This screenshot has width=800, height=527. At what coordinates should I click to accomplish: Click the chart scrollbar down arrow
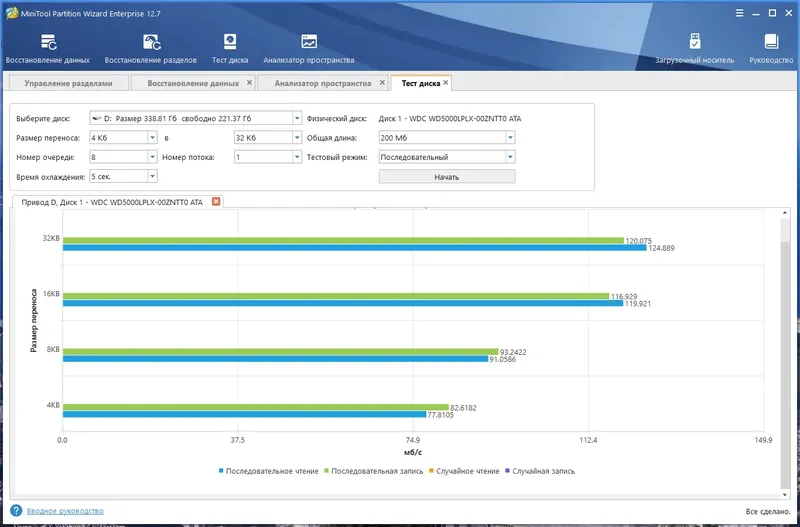pyautogui.click(x=785, y=494)
